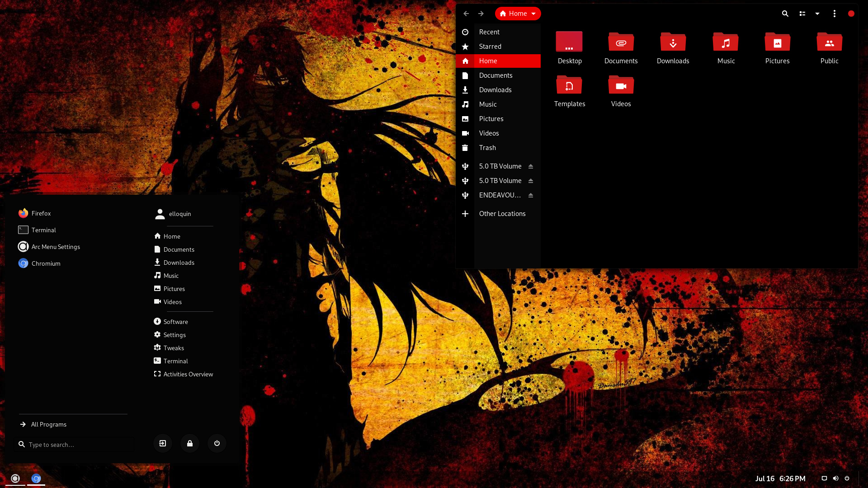Screen dimensions: 868x488
Task: Open Home path bar dropdown
Action: [x=518, y=14]
